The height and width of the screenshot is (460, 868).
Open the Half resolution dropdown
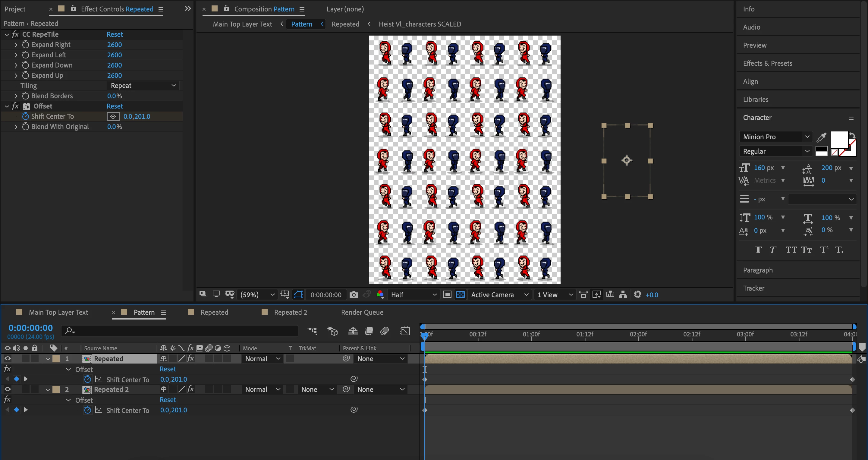414,295
